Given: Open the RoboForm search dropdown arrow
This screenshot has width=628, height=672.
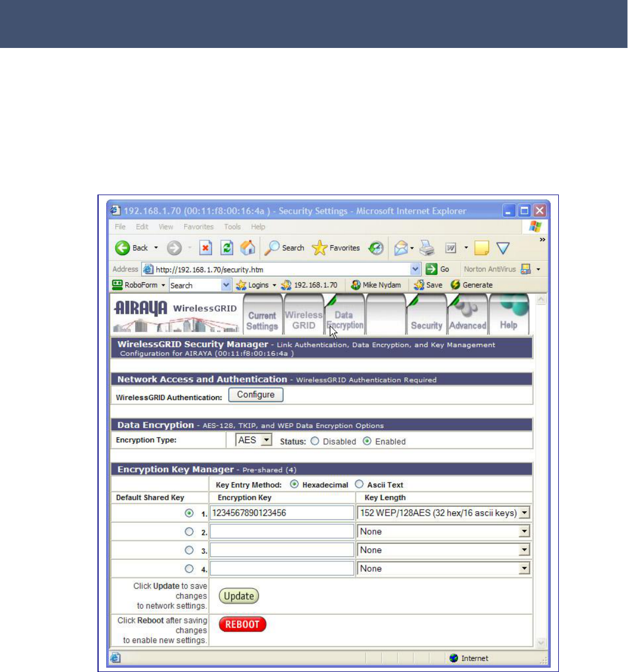Looking at the screenshot, I should click(226, 285).
